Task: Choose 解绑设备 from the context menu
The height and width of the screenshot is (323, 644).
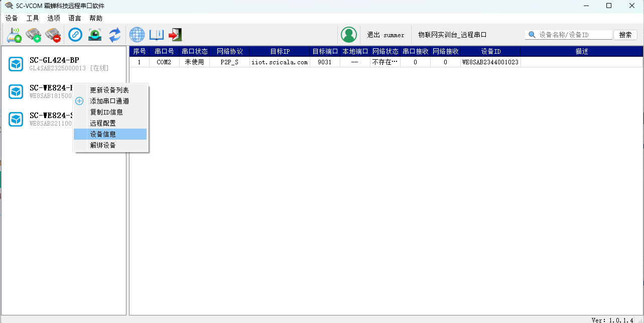Action: click(x=103, y=145)
